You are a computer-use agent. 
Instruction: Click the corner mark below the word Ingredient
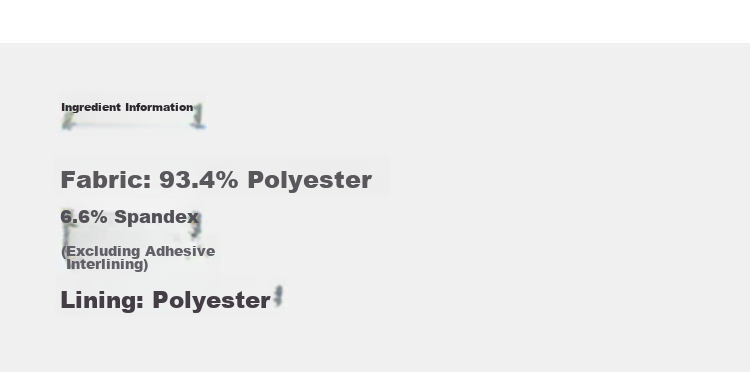[68, 122]
